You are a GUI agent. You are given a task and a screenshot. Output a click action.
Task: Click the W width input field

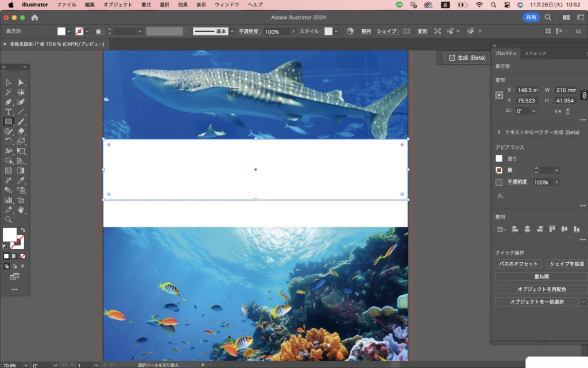point(566,90)
